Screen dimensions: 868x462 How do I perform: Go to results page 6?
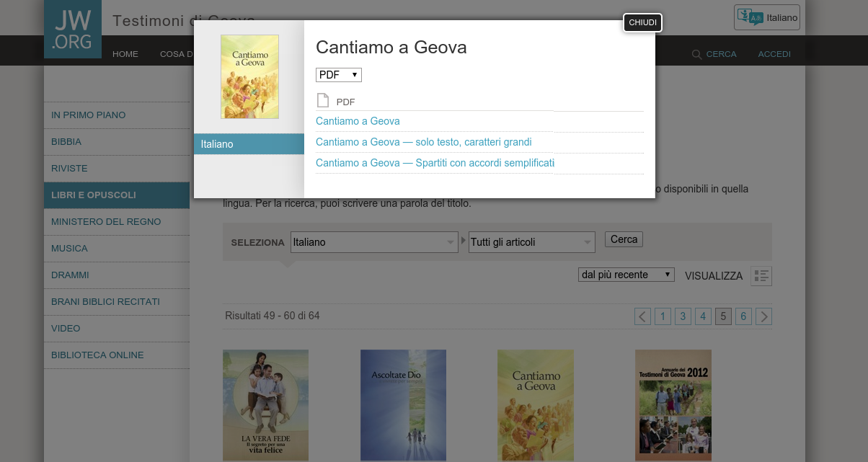click(x=743, y=316)
